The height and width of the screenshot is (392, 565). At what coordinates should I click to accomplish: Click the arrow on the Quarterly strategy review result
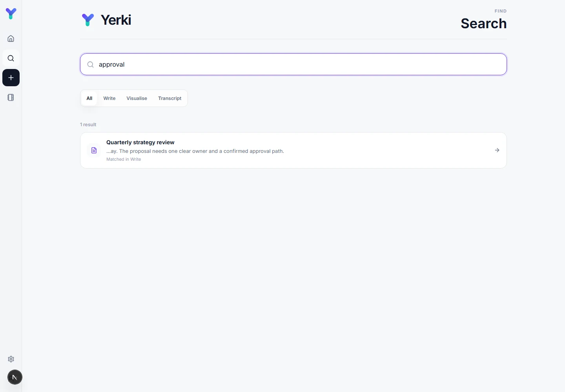pyautogui.click(x=497, y=150)
